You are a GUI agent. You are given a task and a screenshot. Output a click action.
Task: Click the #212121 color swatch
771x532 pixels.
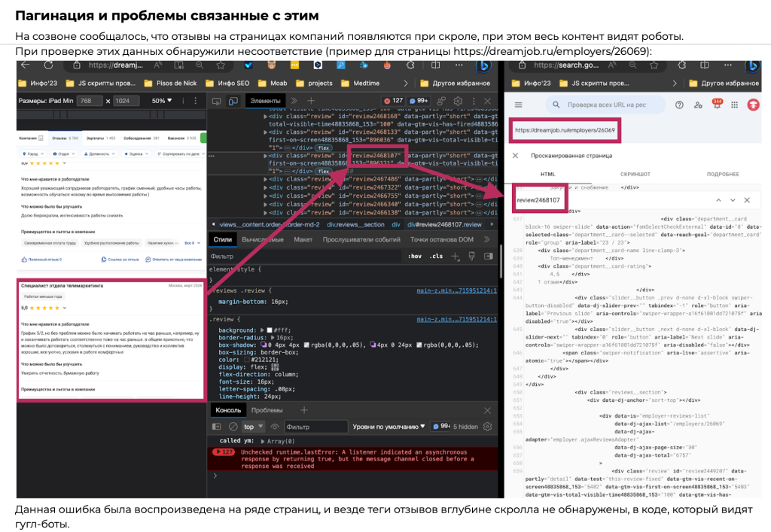247,360
